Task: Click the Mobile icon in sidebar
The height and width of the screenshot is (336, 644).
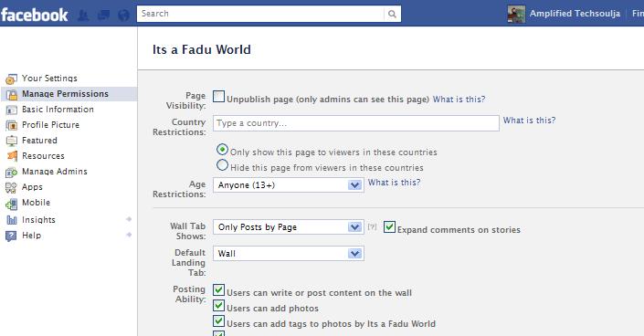Action: tap(12, 204)
